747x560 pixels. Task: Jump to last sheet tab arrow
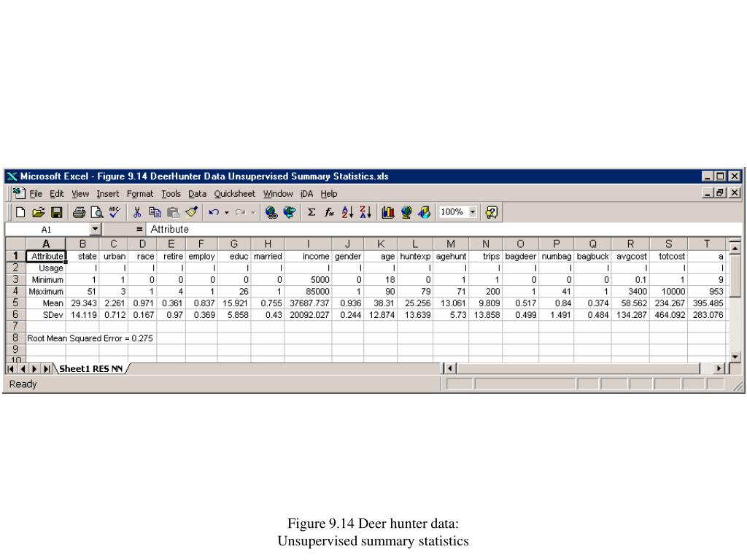(46, 368)
